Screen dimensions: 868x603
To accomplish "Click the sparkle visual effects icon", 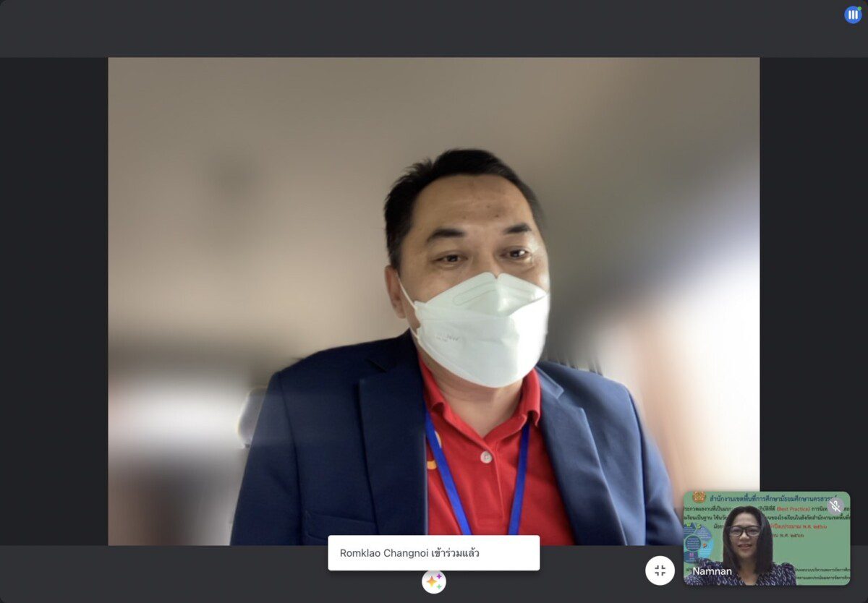I will pos(434,581).
